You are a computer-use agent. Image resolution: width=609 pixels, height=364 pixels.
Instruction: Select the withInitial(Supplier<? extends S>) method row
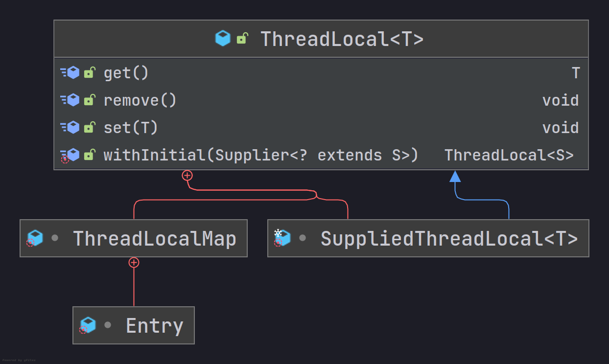click(x=321, y=156)
